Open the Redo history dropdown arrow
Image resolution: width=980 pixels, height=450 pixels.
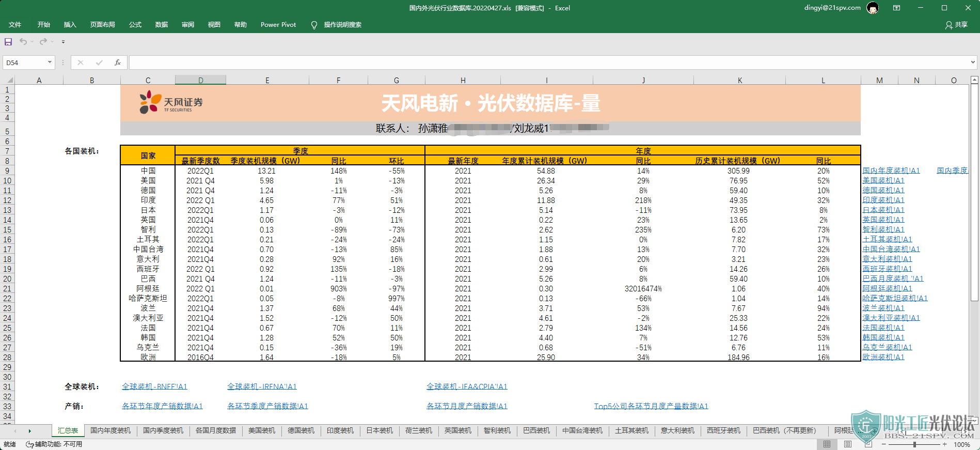[52, 41]
